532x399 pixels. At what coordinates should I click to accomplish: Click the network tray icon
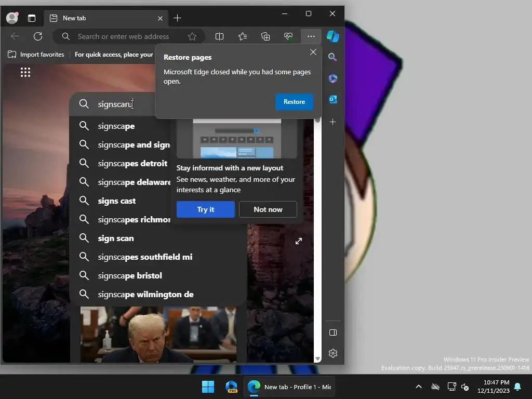451,387
